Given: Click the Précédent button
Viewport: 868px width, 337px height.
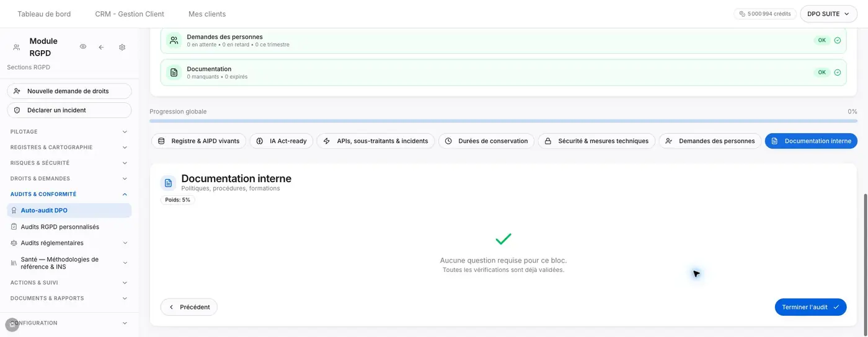Looking at the screenshot, I should 189,307.
